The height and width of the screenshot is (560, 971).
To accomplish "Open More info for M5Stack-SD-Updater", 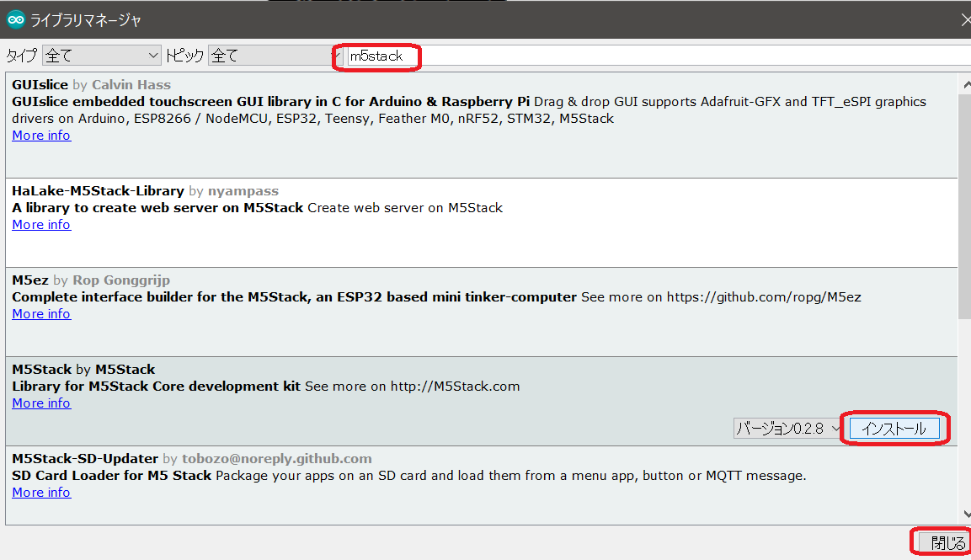I will [x=41, y=493].
